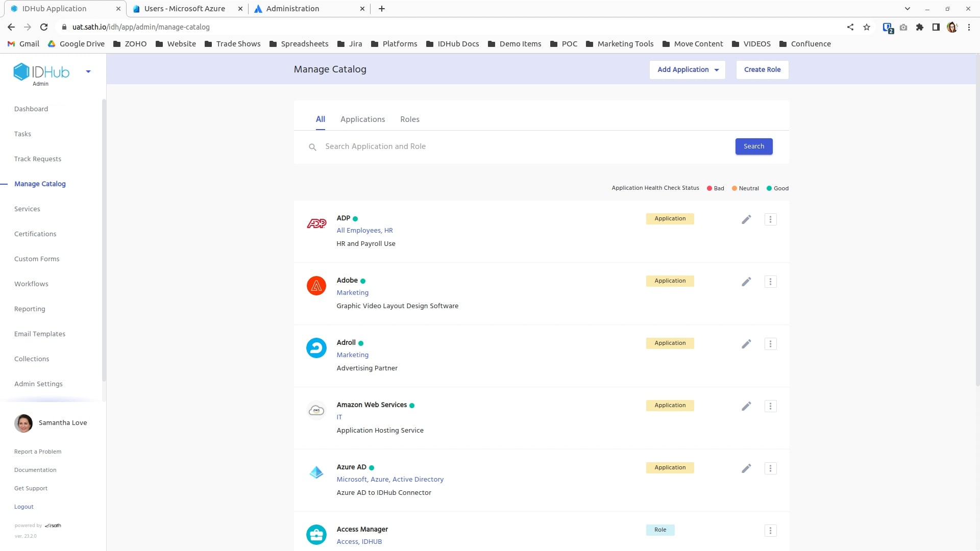Open three-dot menu for Azure AD
980x551 pixels.
pos(770,468)
